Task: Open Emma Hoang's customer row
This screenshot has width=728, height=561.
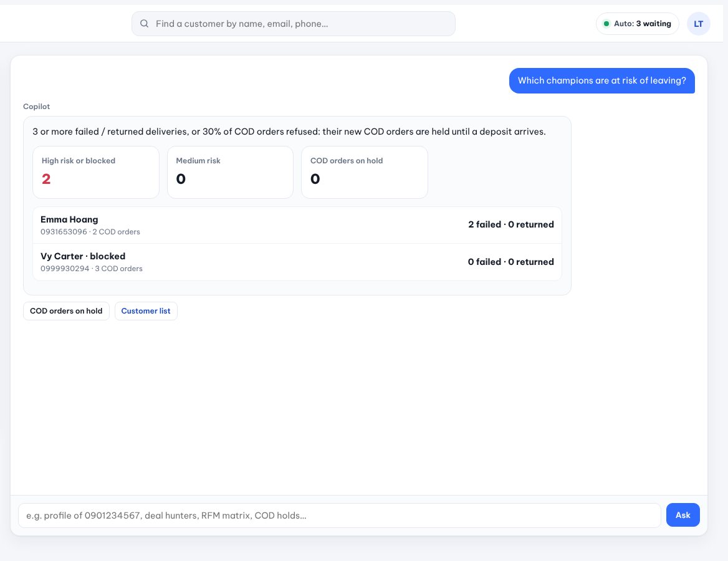Action: (x=297, y=225)
